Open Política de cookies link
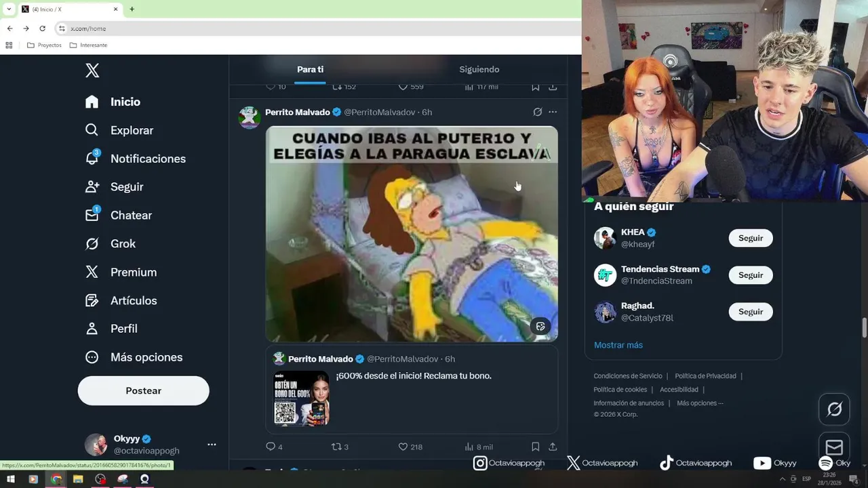The width and height of the screenshot is (868, 488). [x=620, y=390]
